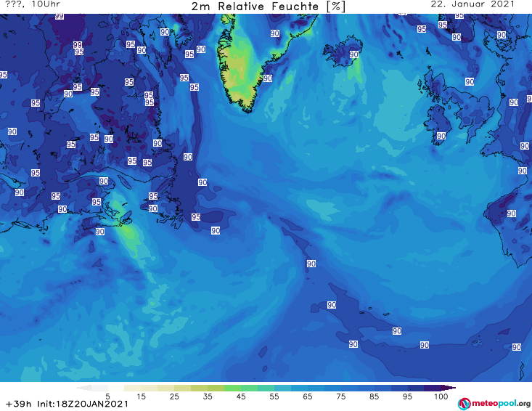Click the '90' contour label on Iberian Peninsula
The height and width of the screenshot is (411, 532).
click(511, 213)
